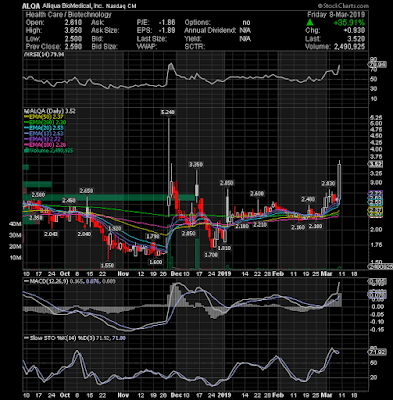This screenshot has height=400, width=393.
Task: Click the EPS value -1.89
Action: tap(167, 31)
